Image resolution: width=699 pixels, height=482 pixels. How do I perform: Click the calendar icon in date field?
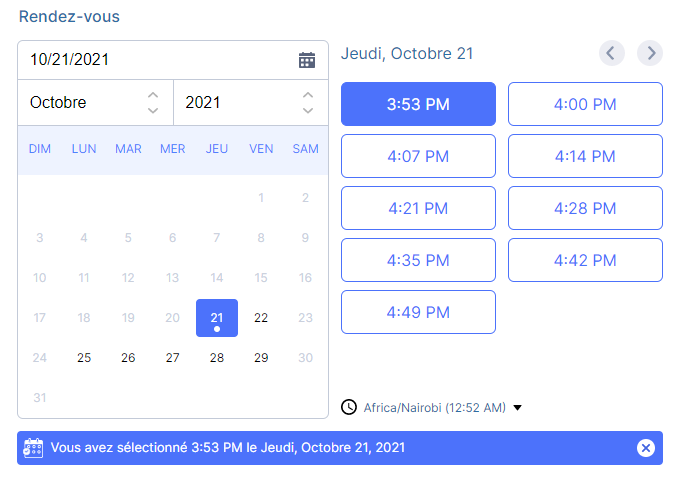[307, 60]
